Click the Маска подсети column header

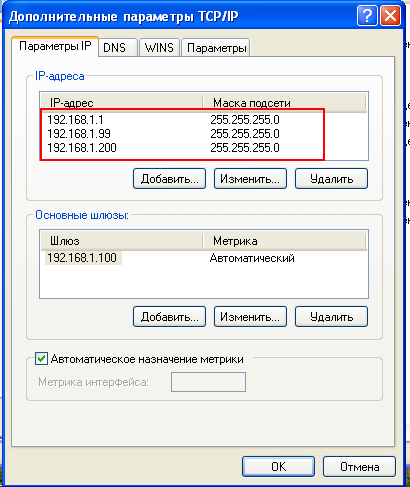point(284,103)
